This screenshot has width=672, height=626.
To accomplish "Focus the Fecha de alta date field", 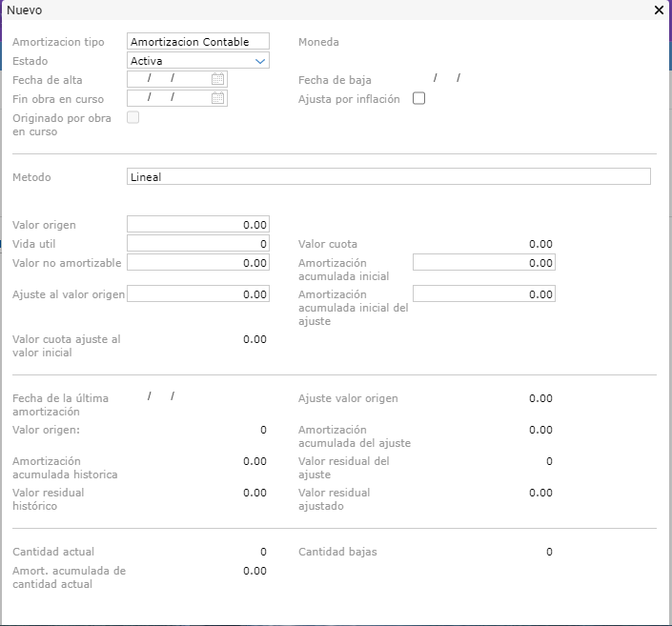I will (168, 79).
